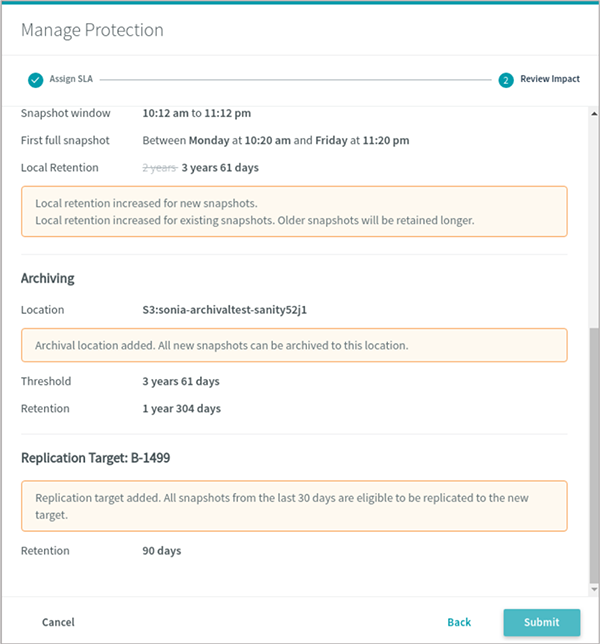Click the Replication target added notice

click(294, 506)
